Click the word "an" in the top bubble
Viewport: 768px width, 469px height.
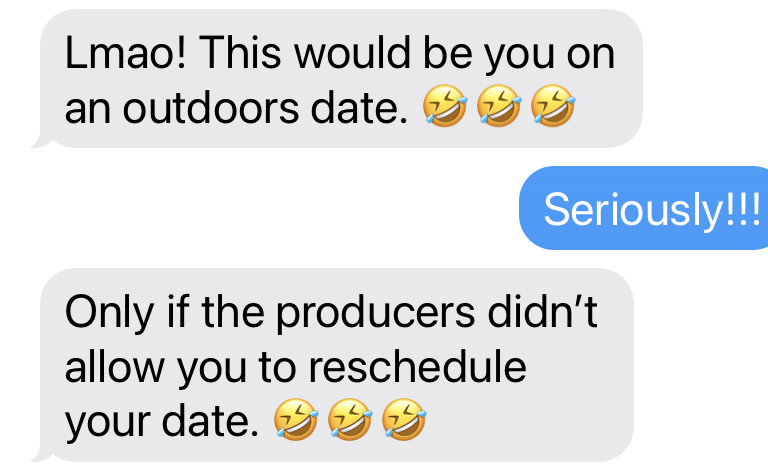[x=89, y=108]
